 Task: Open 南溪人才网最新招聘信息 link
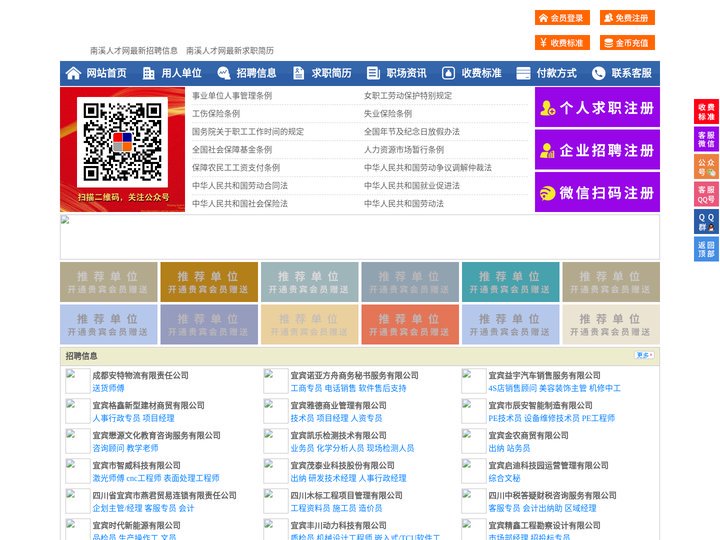pyautogui.click(x=134, y=51)
